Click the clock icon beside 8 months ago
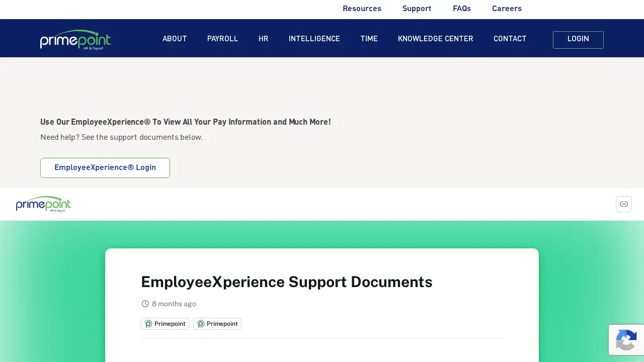This screenshot has width=644, height=362. pyautogui.click(x=145, y=304)
